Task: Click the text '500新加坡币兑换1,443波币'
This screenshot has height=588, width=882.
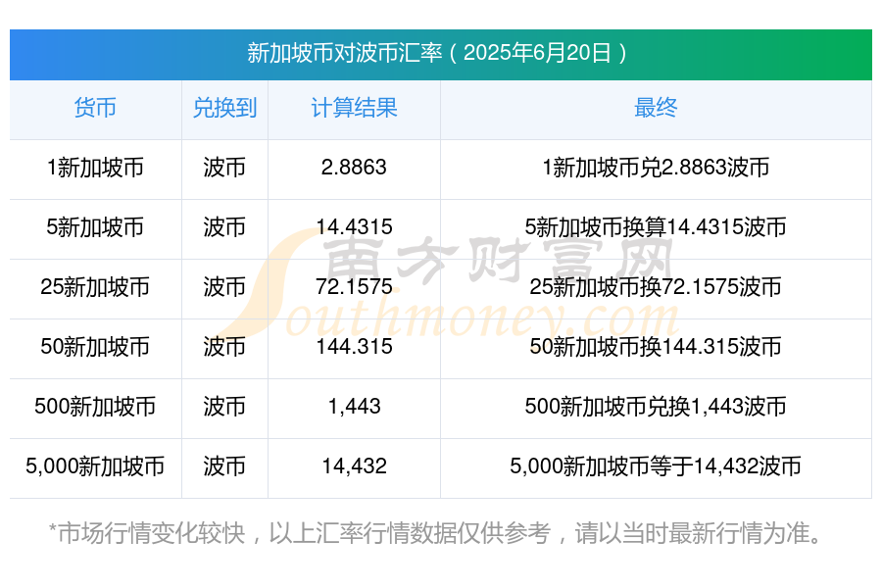Action: [x=656, y=407]
